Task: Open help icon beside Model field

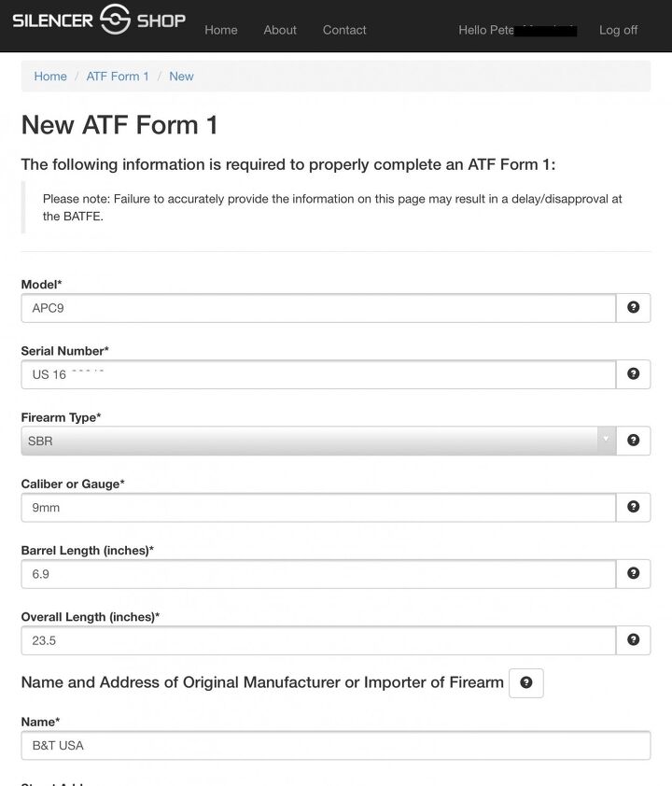Action: click(633, 307)
